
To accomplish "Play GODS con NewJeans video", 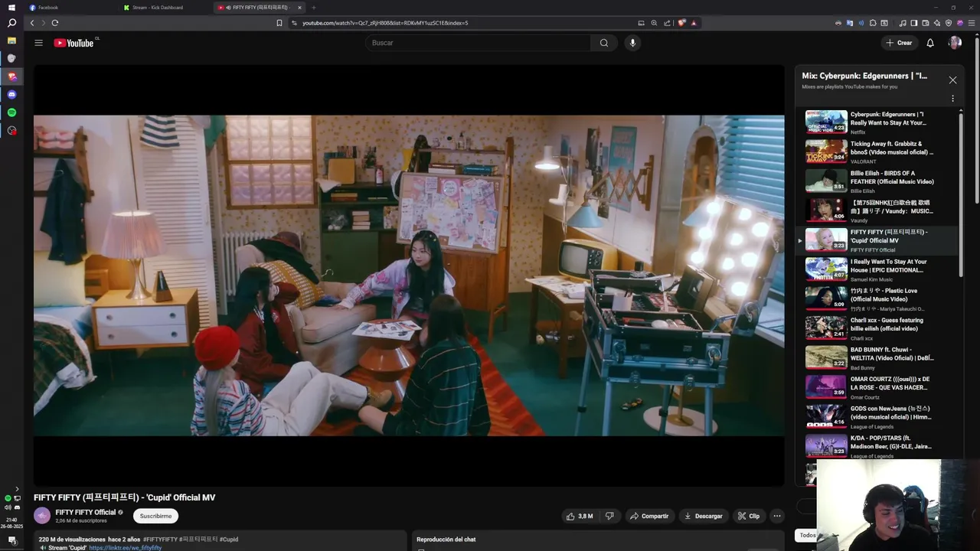I will click(x=877, y=416).
